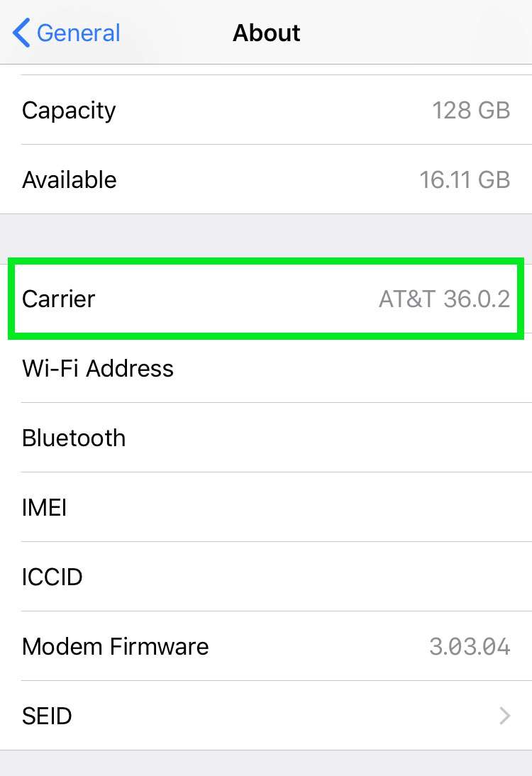Tap the 128 GB capacity value

point(470,110)
